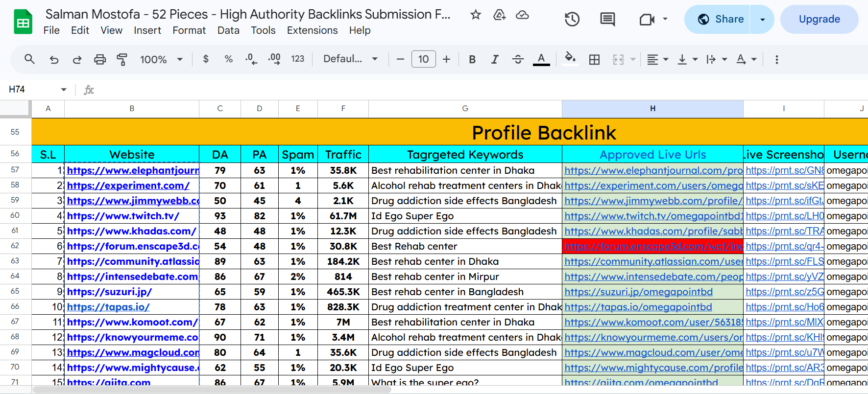Click the Share button

click(717, 20)
